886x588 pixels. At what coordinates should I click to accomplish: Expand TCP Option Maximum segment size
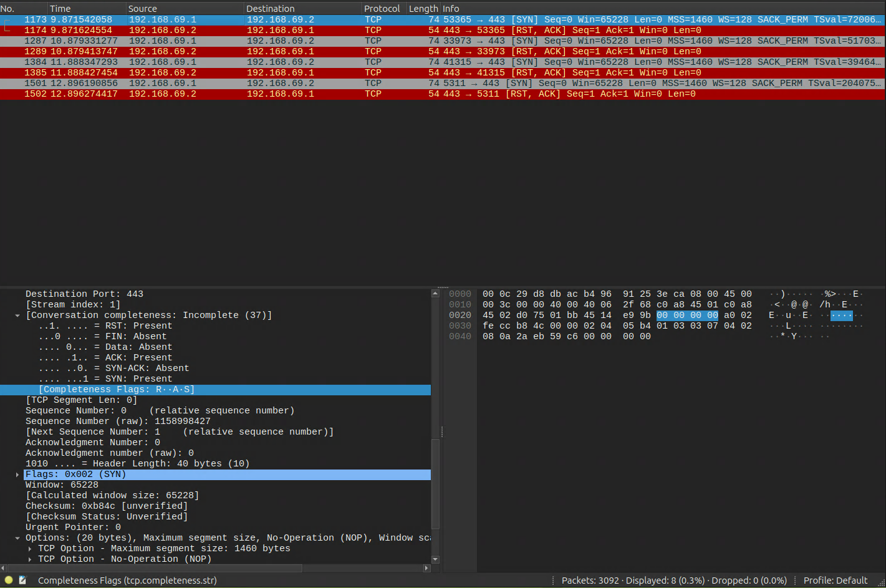click(30, 549)
